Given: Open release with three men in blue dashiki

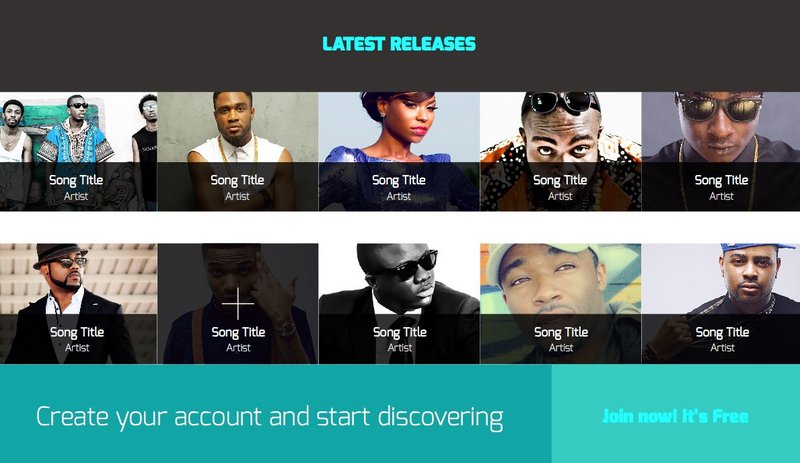Looking at the screenshot, I should pyautogui.click(x=78, y=151).
